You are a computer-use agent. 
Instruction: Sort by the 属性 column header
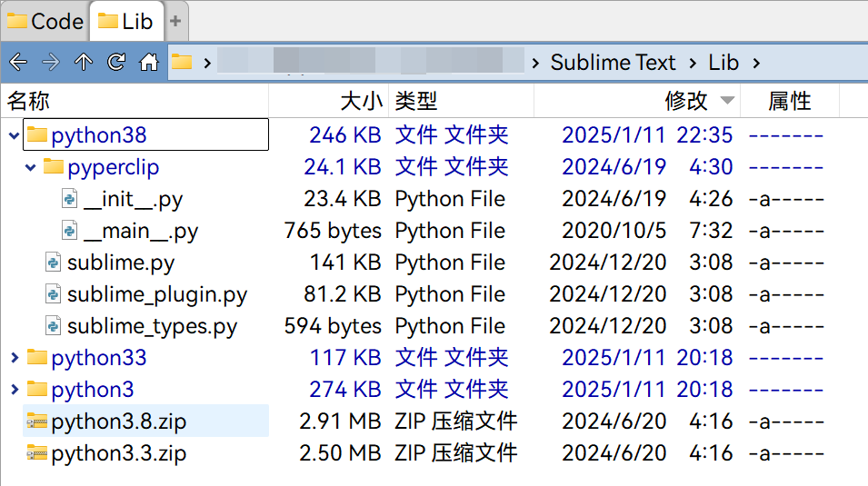(790, 101)
